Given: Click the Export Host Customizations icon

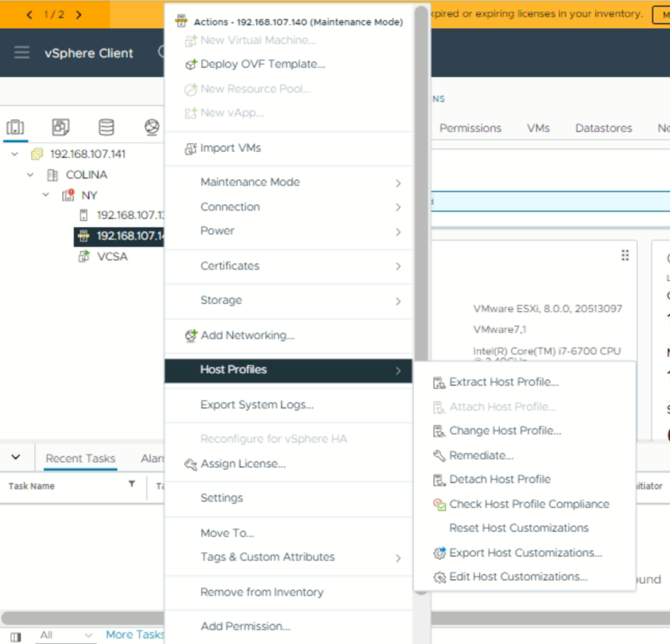Looking at the screenshot, I should pyautogui.click(x=439, y=553).
